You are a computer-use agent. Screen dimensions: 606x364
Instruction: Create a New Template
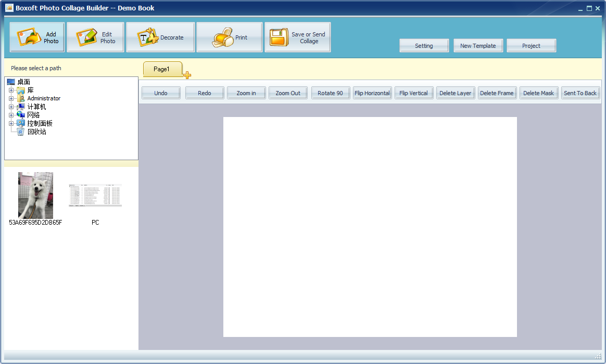click(x=478, y=45)
